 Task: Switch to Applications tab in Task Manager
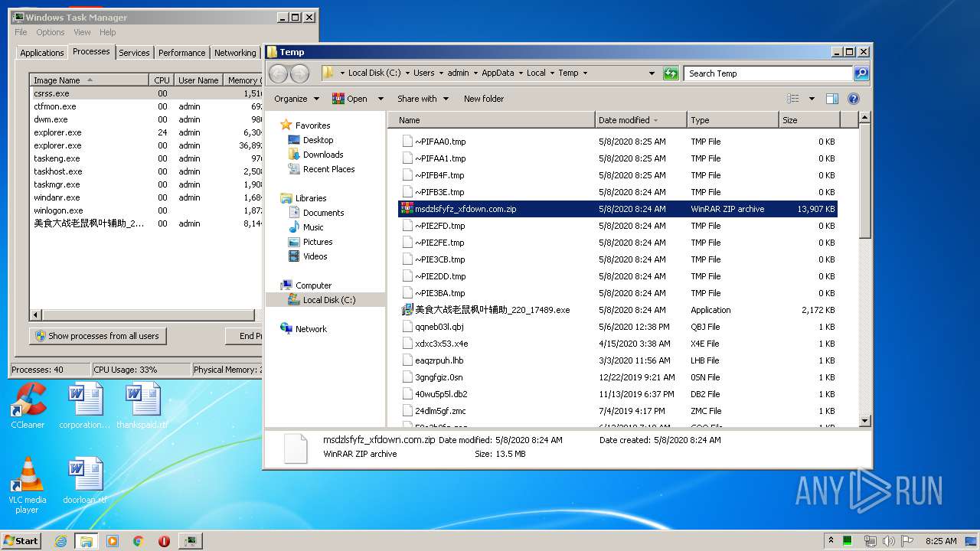coord(42,53)
